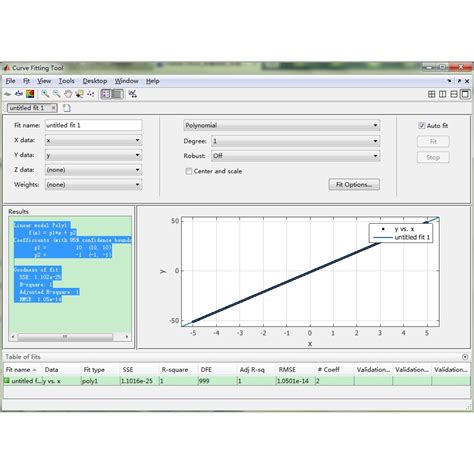This screenshot has width=474, height=474.
Task: Click the undock arrow in menu bar
Action: point(459,81)
